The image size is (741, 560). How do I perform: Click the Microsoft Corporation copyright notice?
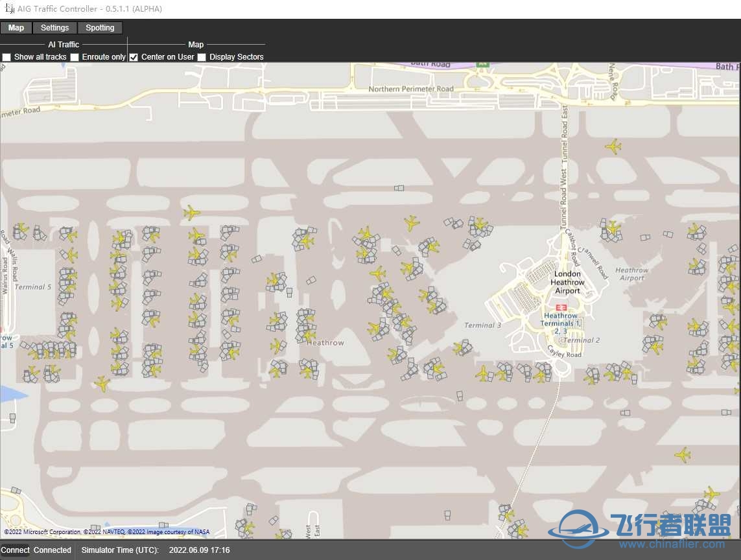click(42, 532)
